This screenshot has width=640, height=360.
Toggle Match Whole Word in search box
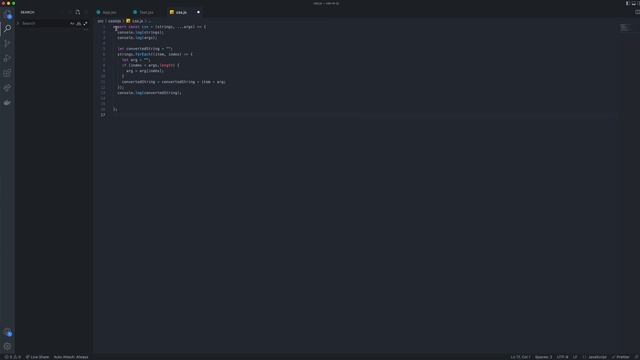click(78, 24)
